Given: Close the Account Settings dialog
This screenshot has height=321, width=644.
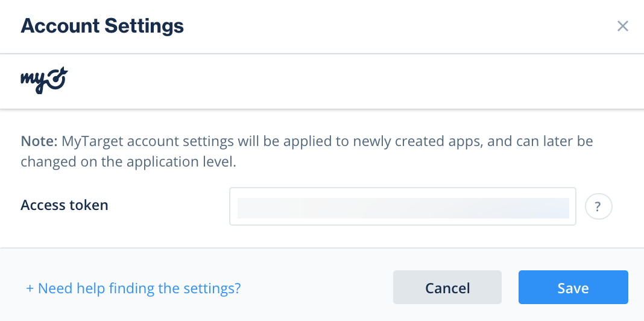Looking at the screenshot, I should [623, 27].
